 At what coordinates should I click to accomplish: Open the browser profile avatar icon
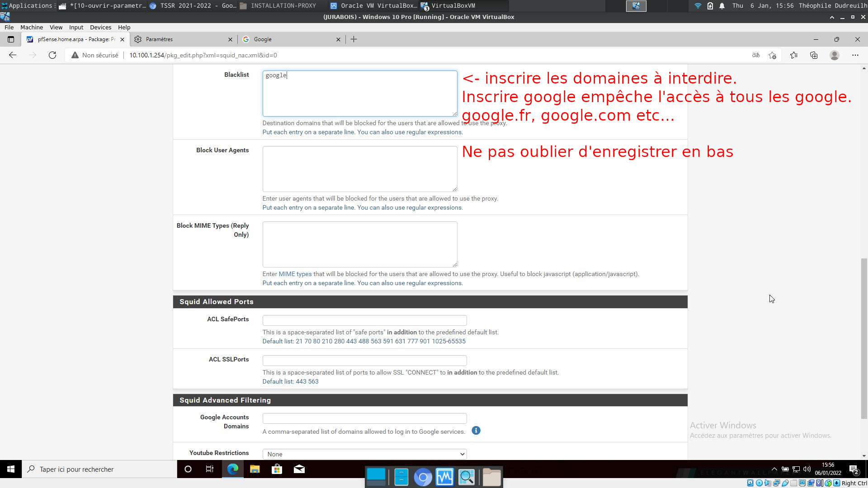click(835, 55)
